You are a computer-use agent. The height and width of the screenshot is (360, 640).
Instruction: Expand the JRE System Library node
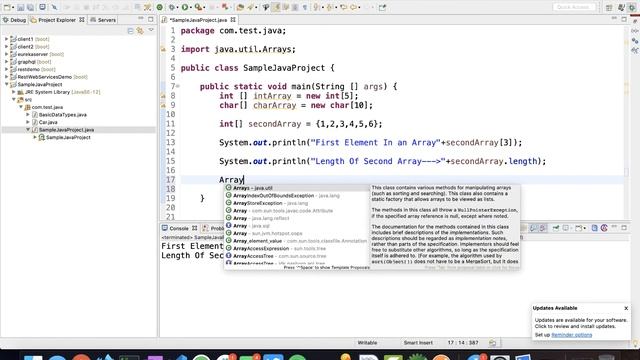click(13, 92)
